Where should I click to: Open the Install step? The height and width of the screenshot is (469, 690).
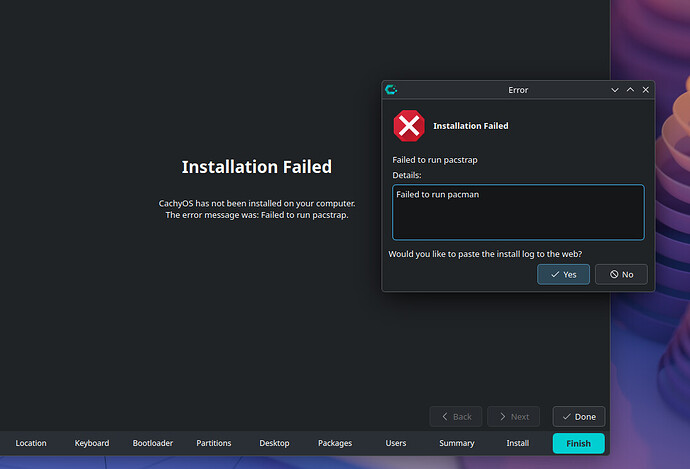point(518,443)
